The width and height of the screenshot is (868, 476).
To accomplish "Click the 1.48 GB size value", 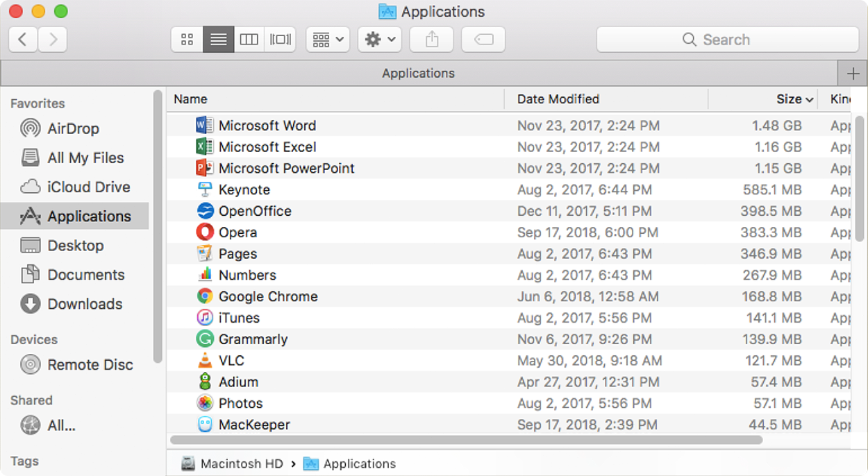I will 777,126.
